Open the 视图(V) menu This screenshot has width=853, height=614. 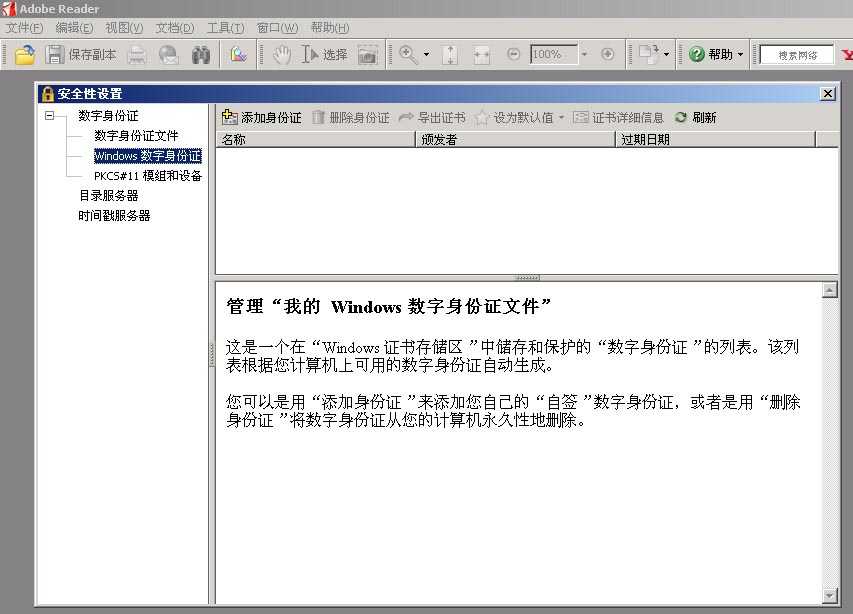pos(124,28)
